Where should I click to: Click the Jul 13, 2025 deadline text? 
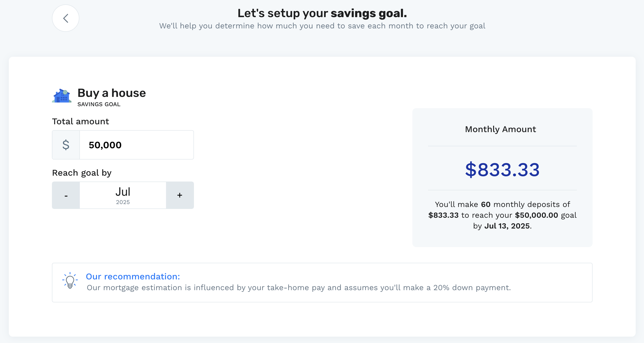pos(507,226)
